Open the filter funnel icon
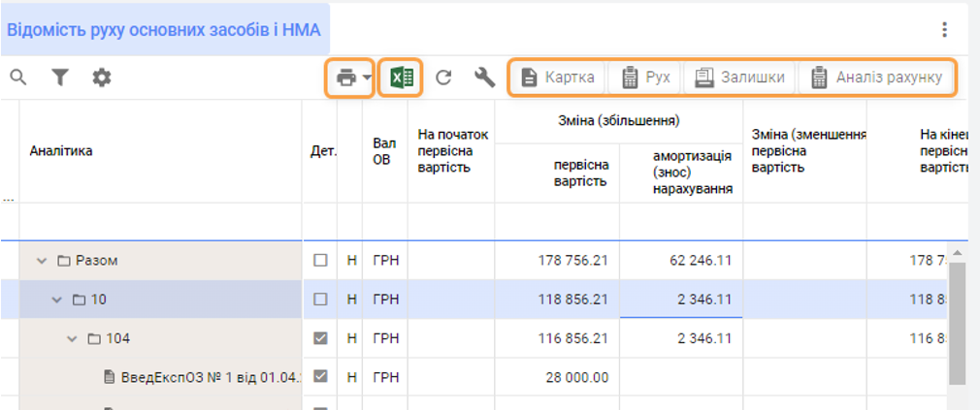The width and height of the screenshot is (980, 410). pyautogui.click(x=60, y=78)
